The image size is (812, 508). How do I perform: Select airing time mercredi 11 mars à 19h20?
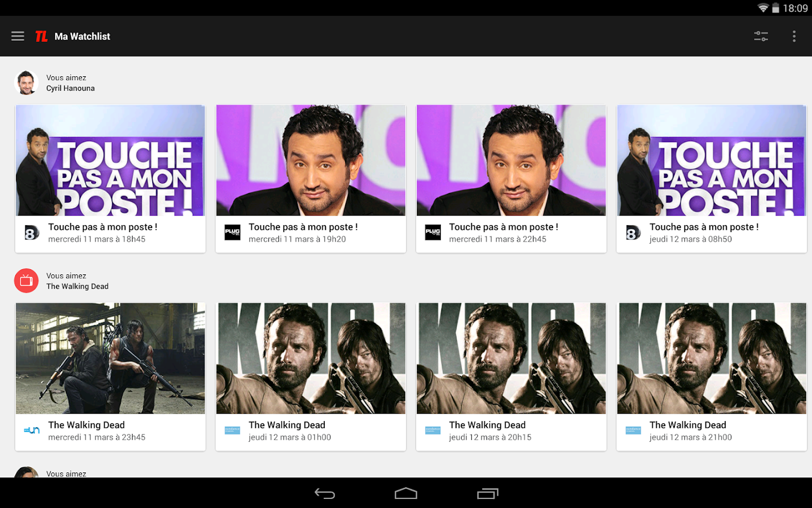click(x=297, y=239)
